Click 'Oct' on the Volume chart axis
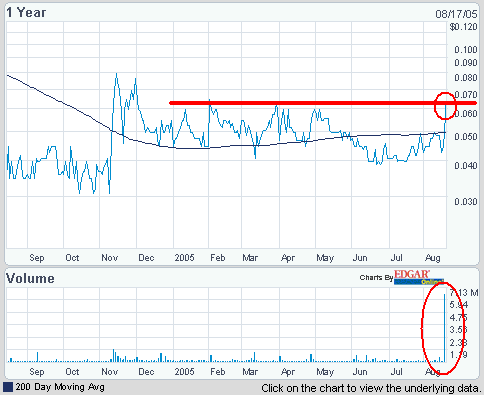This screenshot has width=484, height=395. (x=72, y=372)
